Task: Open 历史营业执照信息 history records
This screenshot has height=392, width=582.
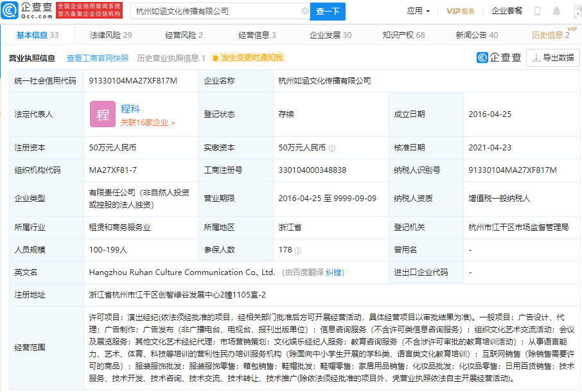Action: click(171, 58)
